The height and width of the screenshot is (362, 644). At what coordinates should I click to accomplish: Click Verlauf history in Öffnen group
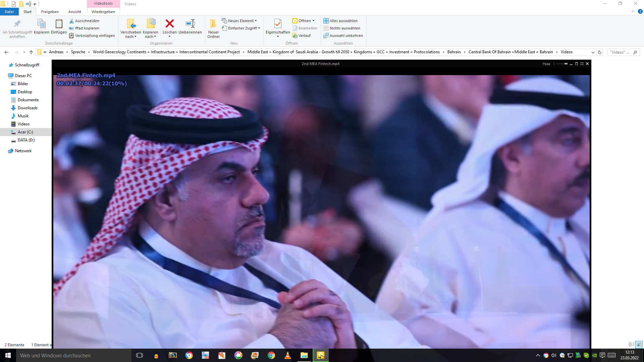point(302,36)
